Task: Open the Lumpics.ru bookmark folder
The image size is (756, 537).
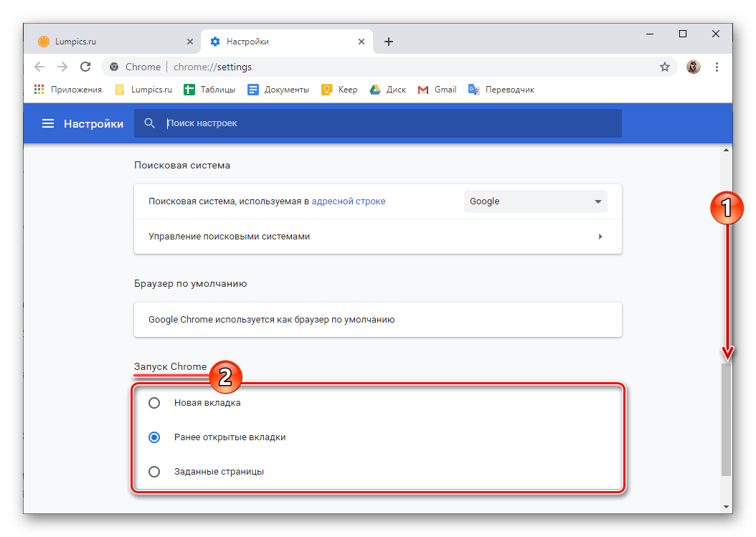Action: (x=143, y=90)
